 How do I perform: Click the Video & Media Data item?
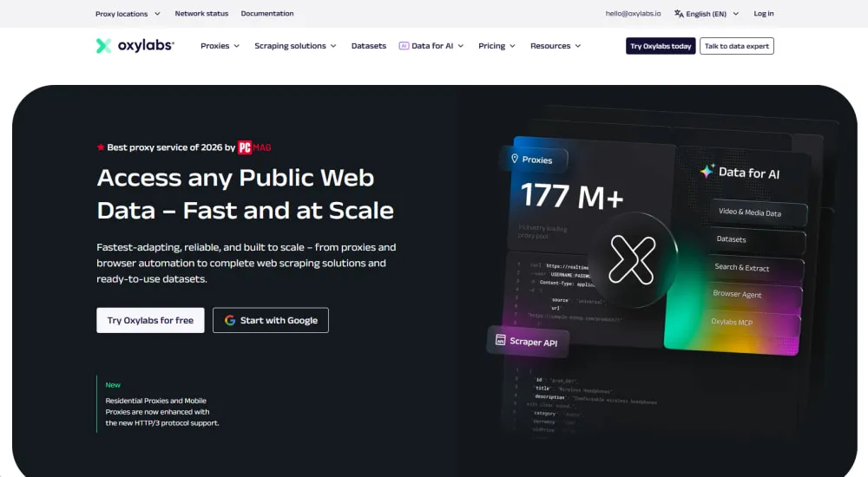[758, 212]
